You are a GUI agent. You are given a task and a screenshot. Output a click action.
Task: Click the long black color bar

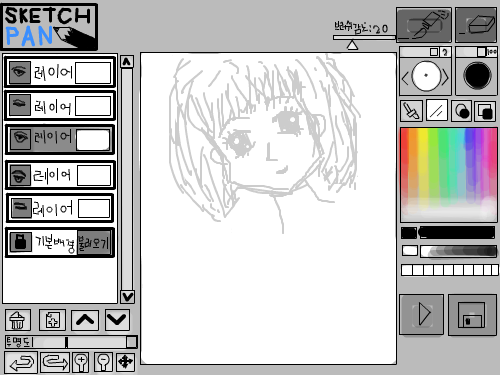457,233
